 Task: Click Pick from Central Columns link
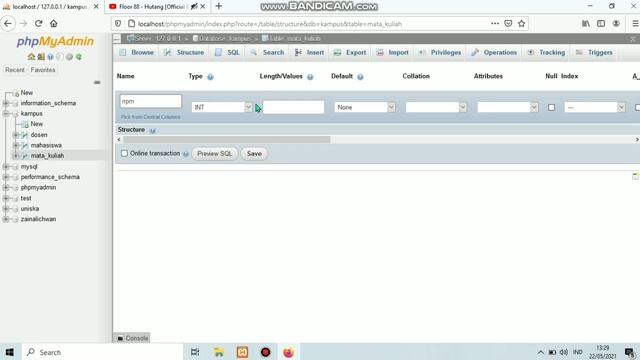(x=151, y=117)
